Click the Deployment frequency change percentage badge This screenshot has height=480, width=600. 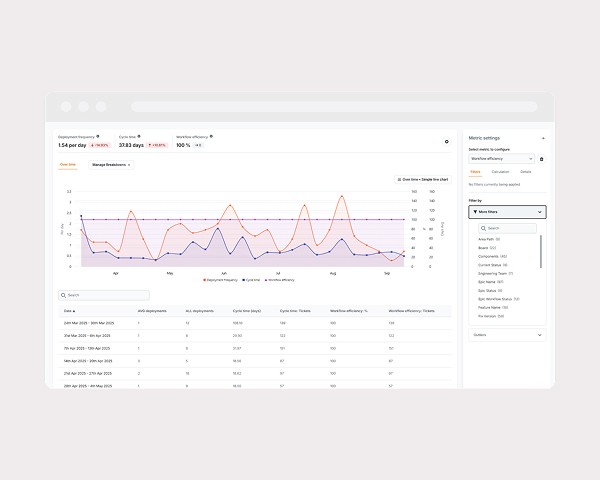[x=100, y=145]
